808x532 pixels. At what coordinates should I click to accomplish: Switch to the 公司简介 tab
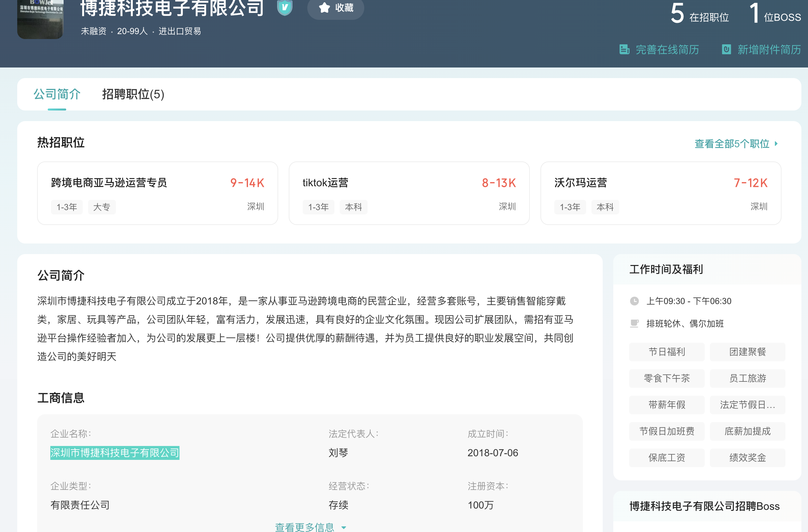click(x=57, y=94)
